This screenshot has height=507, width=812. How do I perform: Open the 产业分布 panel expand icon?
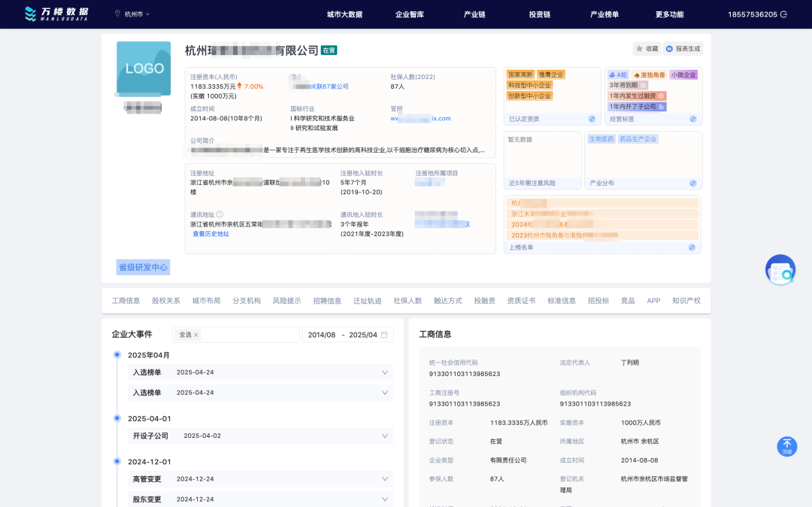coord(692,183)
